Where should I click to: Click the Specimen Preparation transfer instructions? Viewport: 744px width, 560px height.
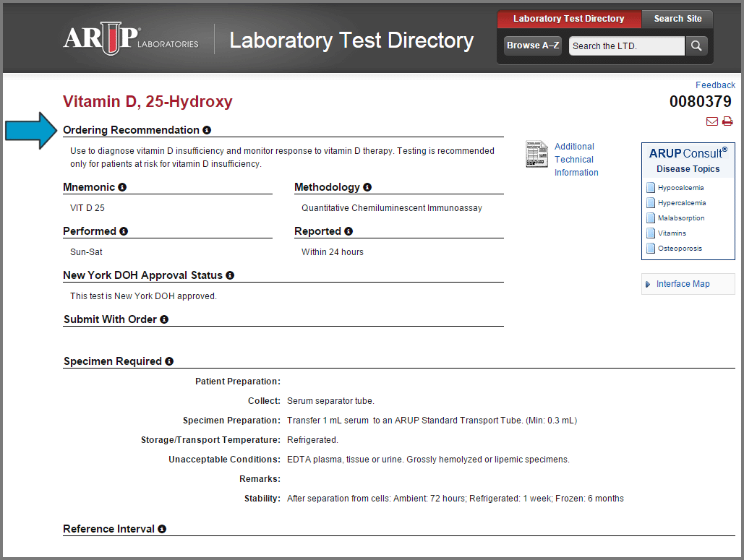point(432,421)
